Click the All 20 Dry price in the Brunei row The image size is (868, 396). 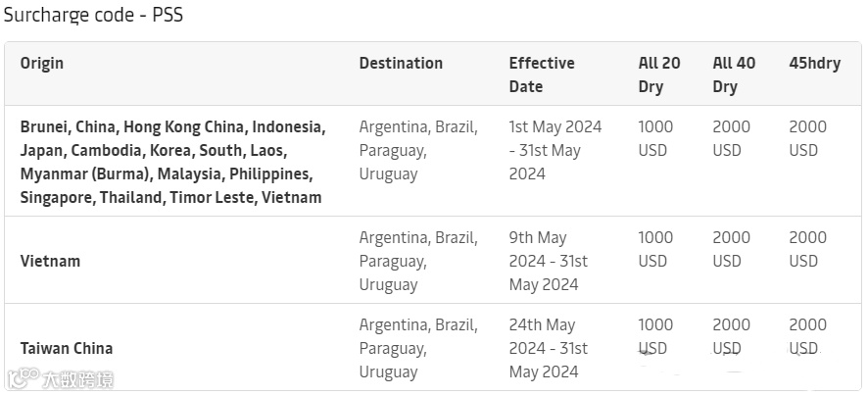[655, 138]
